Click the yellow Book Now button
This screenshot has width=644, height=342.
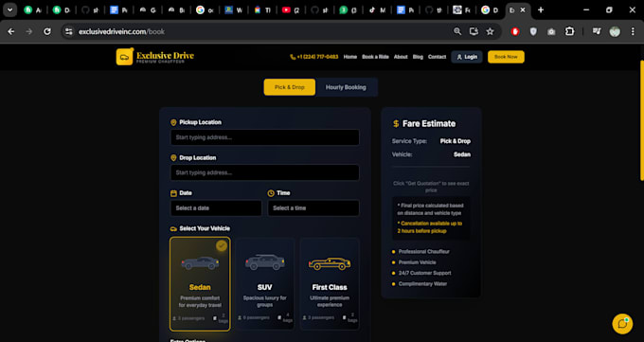[x=506, y=57]
